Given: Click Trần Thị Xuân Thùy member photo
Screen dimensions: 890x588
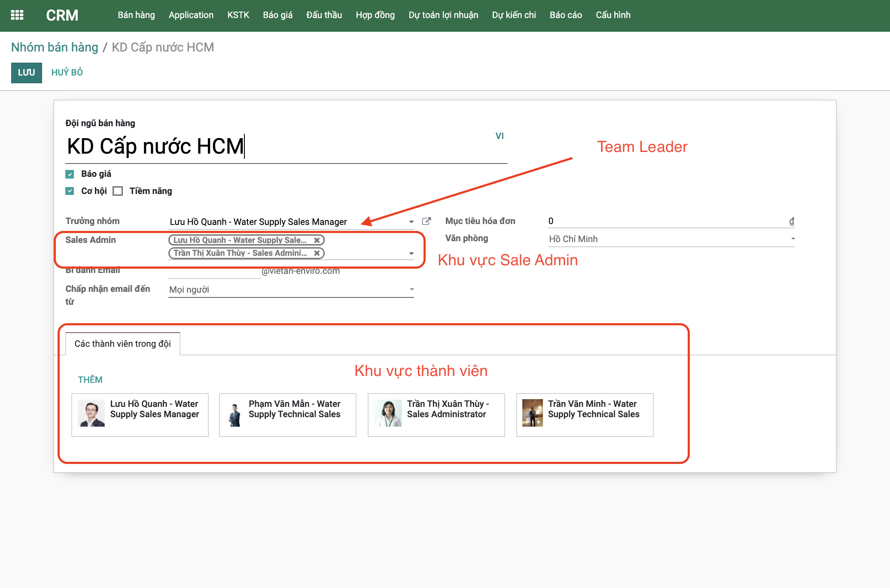Looking at the screenshot, I should pyautogui.click(x=388, y=413).
